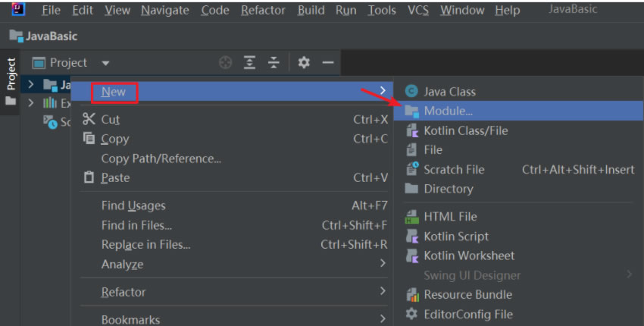Image resolution: width=644 pixels, height=326 pixels.
Task: Click the locate/select opened file target icon
Action: [225, 63]
